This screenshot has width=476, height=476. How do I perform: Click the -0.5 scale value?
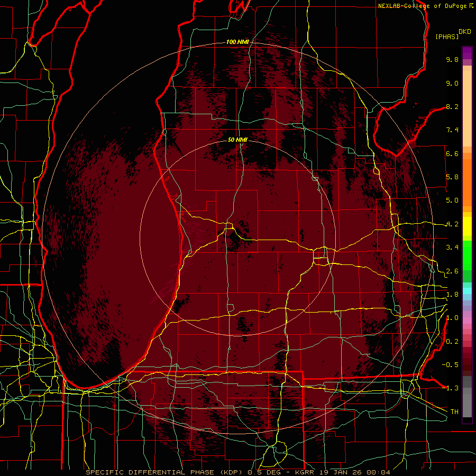pyautogui.click(x=450, y=364)
